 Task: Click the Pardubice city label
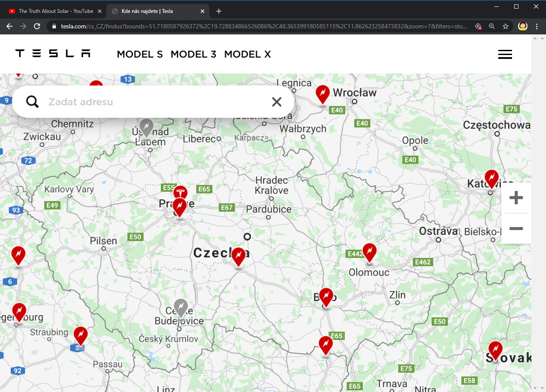[x=269, y=210]
